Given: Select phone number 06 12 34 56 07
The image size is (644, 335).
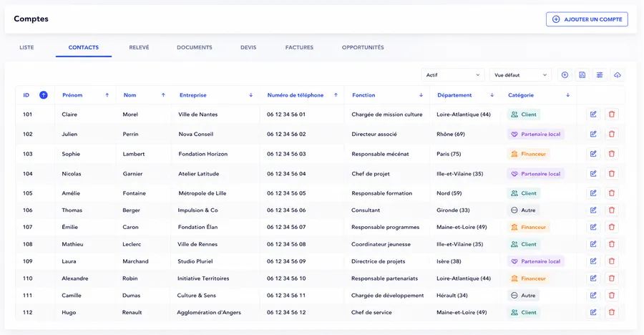Looking at the screenshot, I should 286,227.
